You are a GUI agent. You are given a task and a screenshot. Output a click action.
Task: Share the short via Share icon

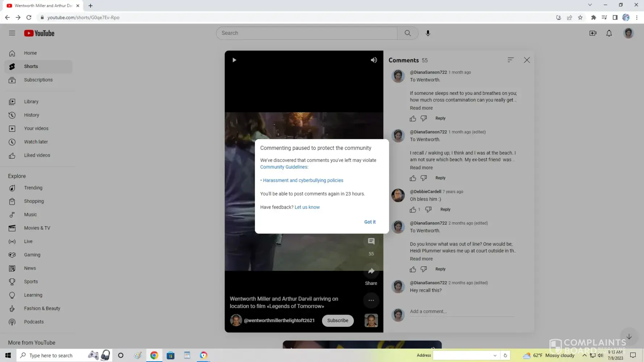(x=371, y=271)
